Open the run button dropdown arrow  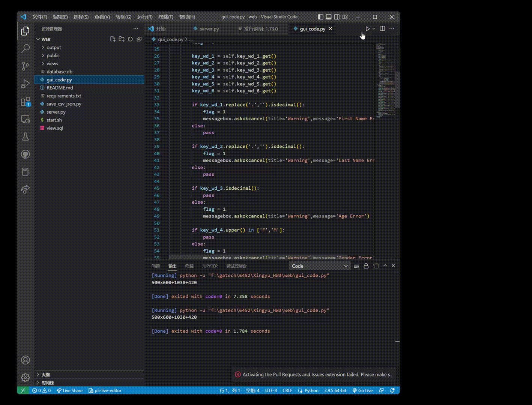point(374,28)
